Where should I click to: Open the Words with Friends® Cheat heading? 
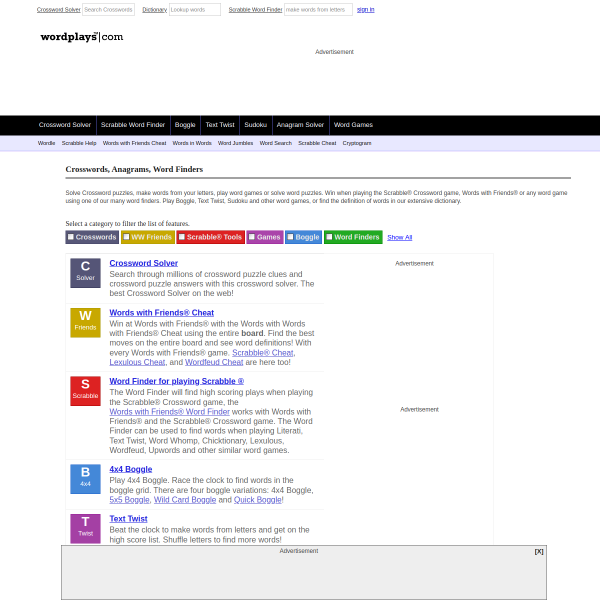pos(161,313)
